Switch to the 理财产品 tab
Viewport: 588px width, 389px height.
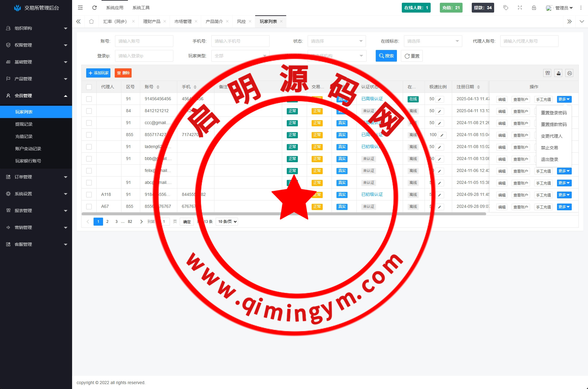coord(152,21)
